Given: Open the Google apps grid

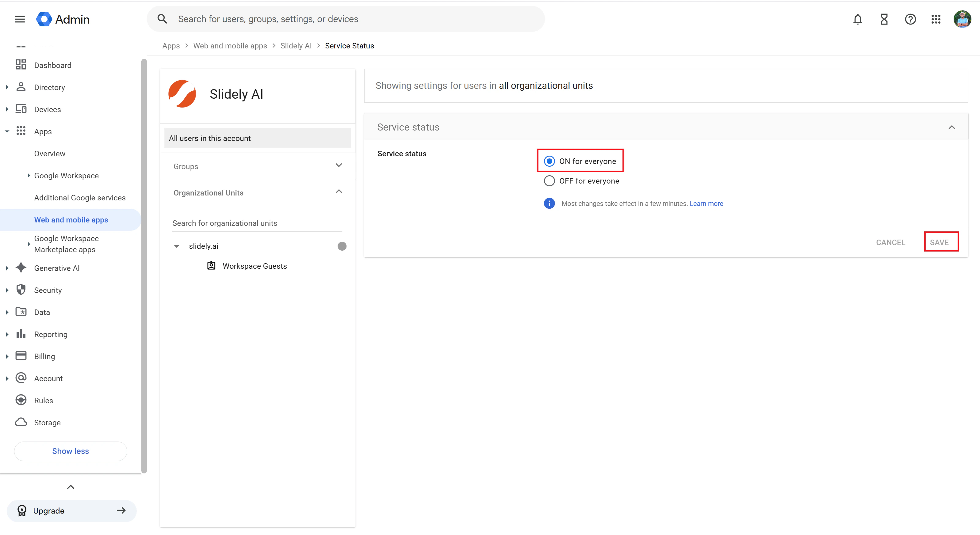Looking at the screenshot, I should coord(936,19).
